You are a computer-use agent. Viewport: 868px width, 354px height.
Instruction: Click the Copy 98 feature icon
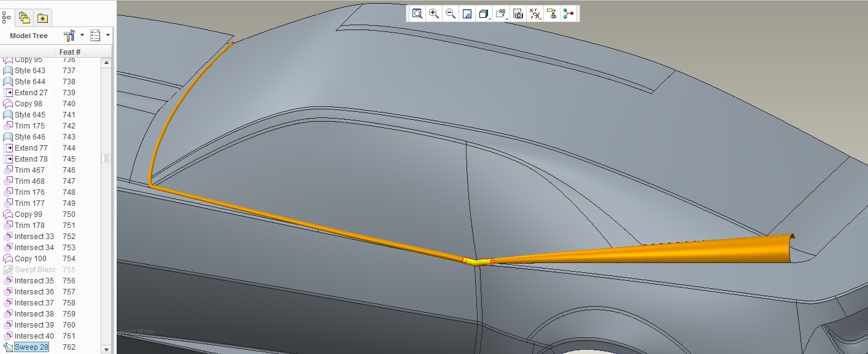tap(8, 104)
